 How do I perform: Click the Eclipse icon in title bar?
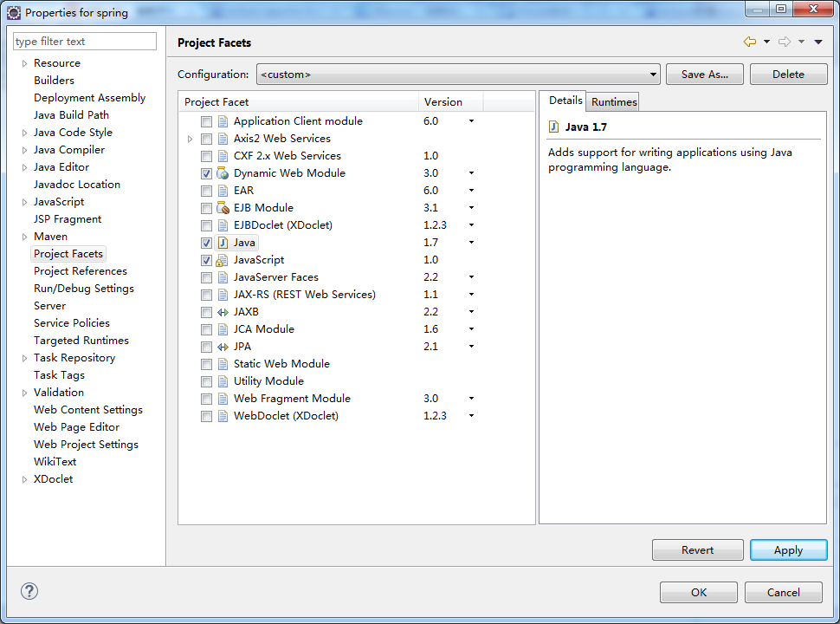point(13,12)
